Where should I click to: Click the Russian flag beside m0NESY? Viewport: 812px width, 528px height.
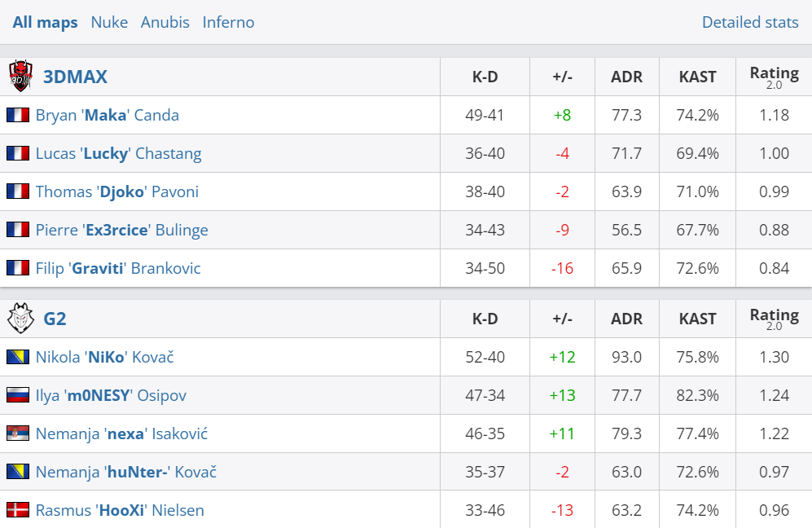(x=18, y=395)
